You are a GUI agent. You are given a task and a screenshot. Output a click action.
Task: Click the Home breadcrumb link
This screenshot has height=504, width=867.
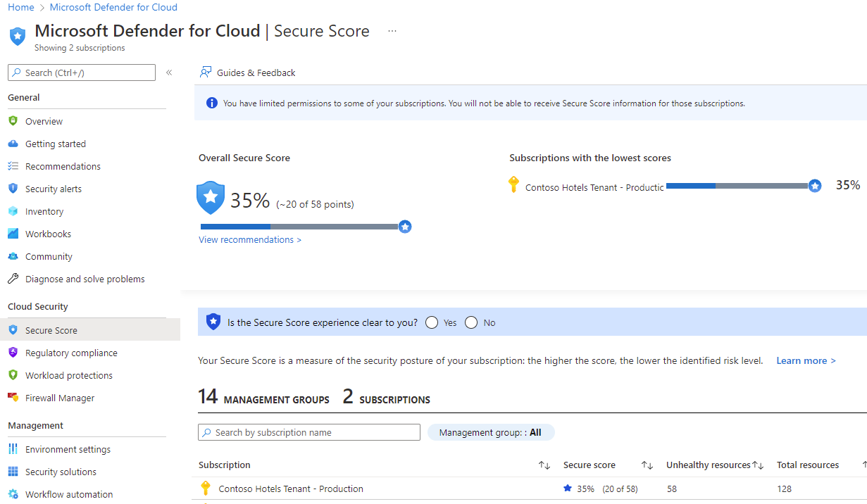[20, 7]
